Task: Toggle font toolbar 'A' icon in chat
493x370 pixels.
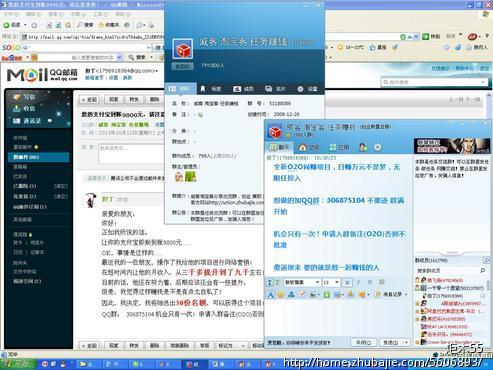Action: click(270, 294)
